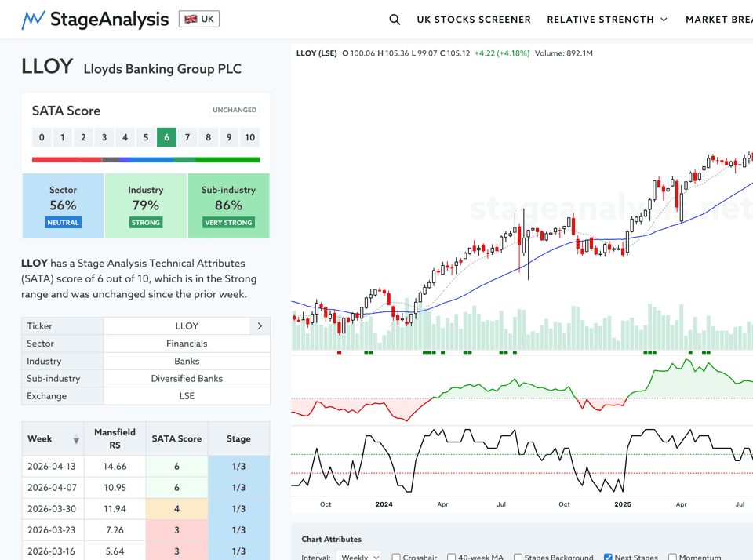Click the Chart Attributes heading
This screenshot has height=560, width=753.
point(331,540)
